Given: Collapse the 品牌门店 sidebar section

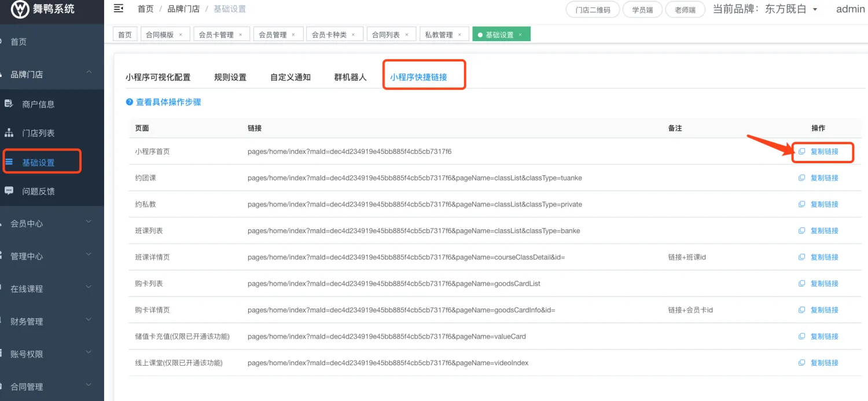Looking at the screenshot, I should click(x=89, y=73).
